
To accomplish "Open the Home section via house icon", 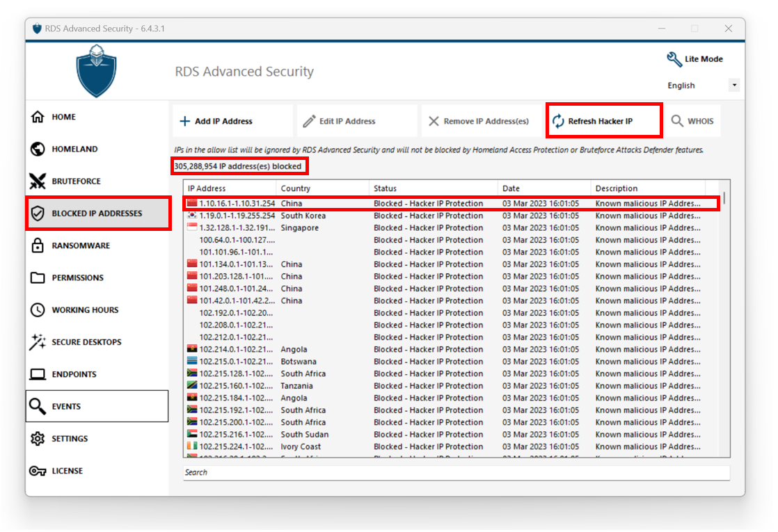I will pos(38,117).
